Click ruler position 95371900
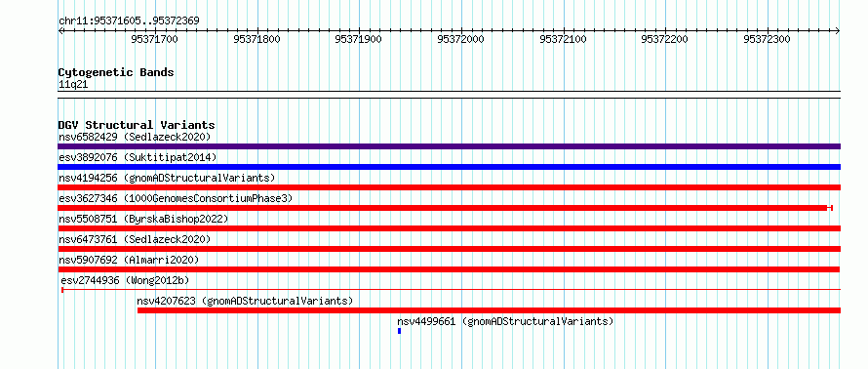This screenshot has height=369, width=868. point(358,39)
